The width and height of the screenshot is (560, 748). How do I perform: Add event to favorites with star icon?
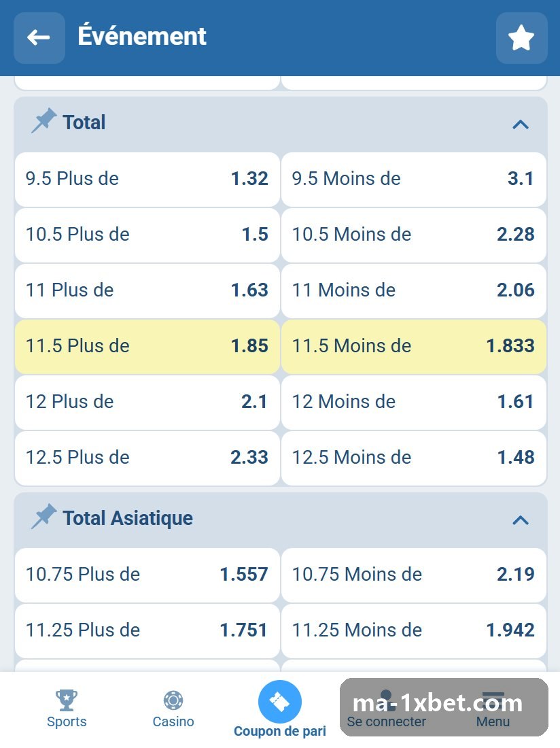coord(521,37)
